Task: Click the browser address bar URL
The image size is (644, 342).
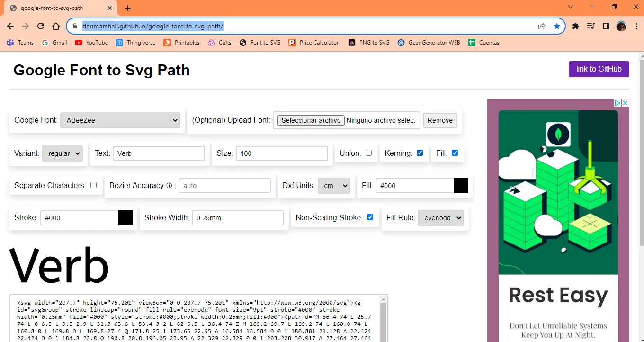Action: click(x=152, y=26)
